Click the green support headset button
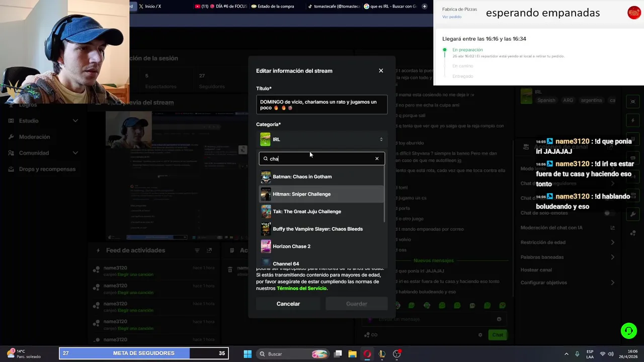This screenshot has height=362, width=644. [629, 331]
